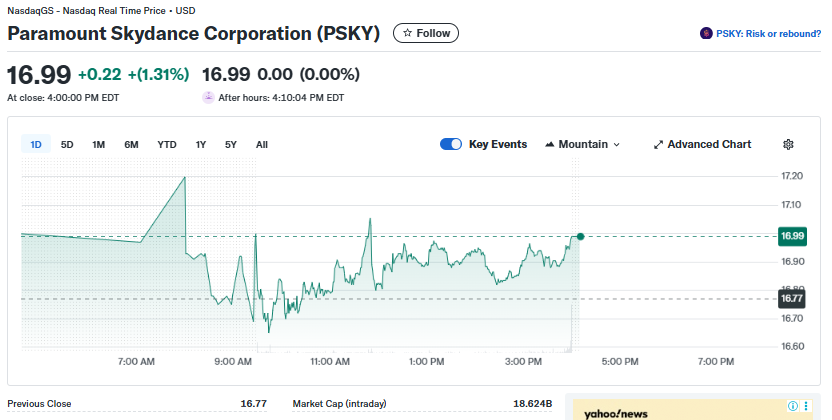Screen dimensions: 832x420
Task: Toggle Key Events switch off
Action: [x=450, y=144]
